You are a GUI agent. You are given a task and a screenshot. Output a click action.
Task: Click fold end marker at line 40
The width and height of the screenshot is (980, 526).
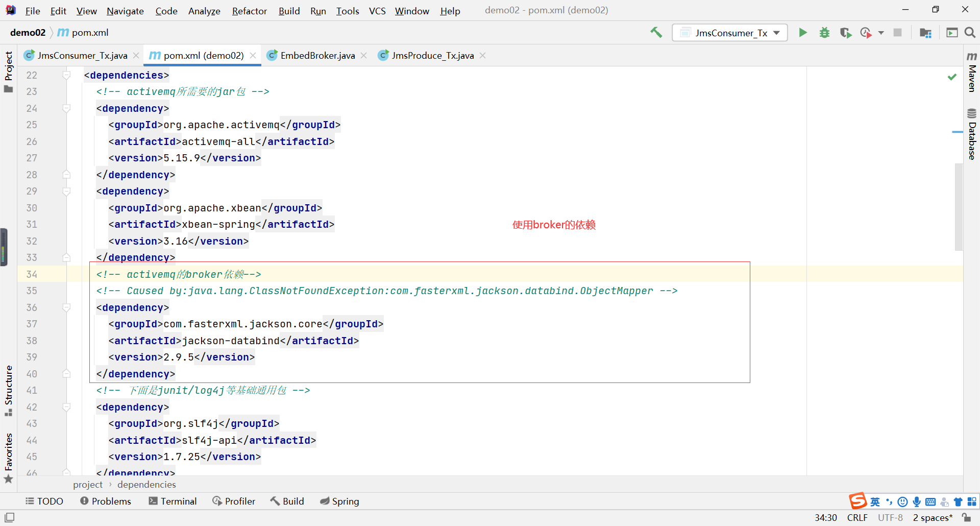(66, 374)
